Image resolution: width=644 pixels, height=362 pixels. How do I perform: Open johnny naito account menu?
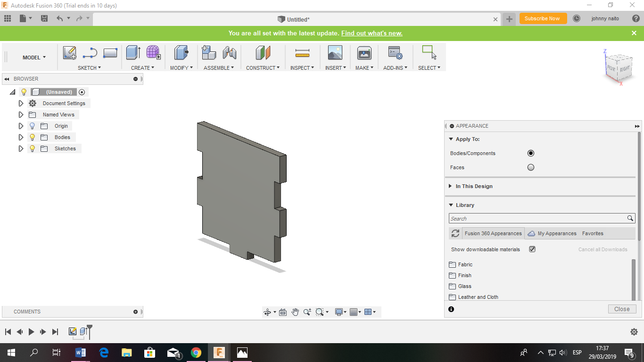(x=605, y=18)
